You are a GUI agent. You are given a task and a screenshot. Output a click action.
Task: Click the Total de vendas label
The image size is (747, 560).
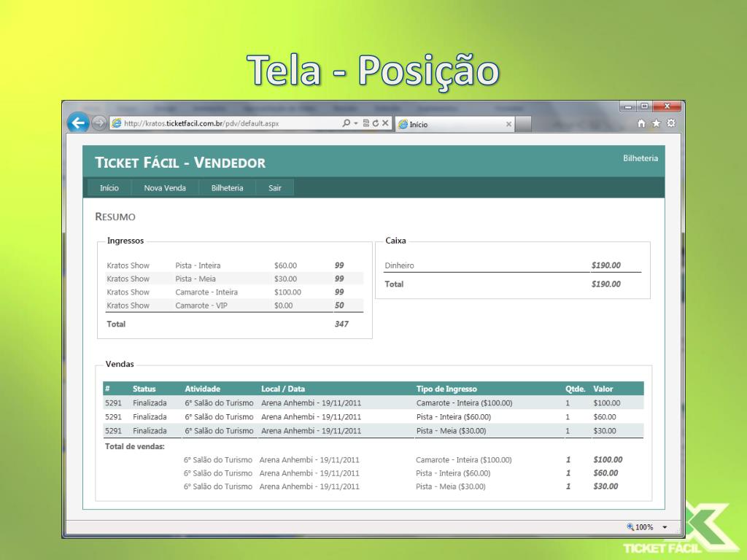[135, 447]
